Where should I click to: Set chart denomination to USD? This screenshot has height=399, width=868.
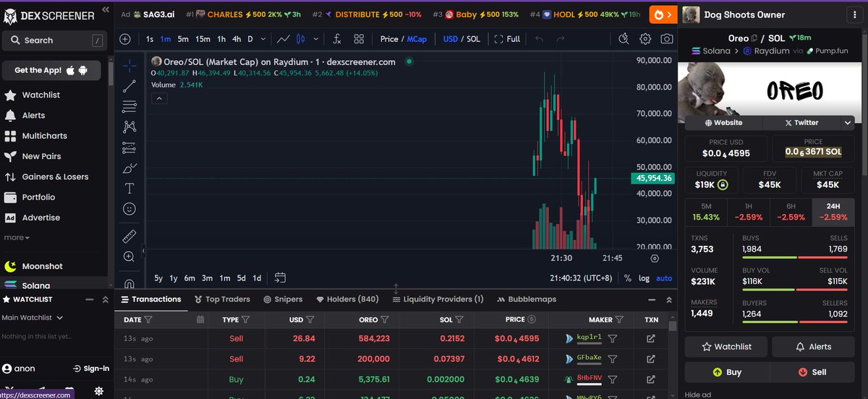coord(450,39)
